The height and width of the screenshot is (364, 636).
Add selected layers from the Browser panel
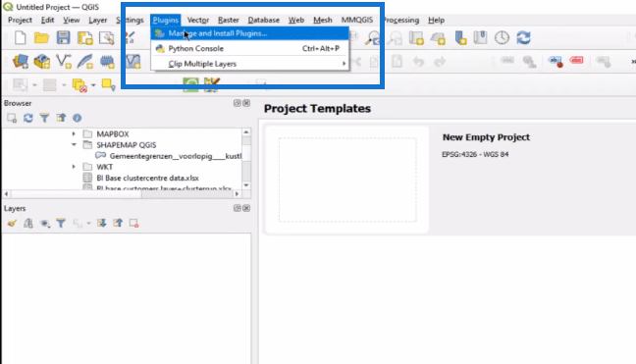pos(12,118)
